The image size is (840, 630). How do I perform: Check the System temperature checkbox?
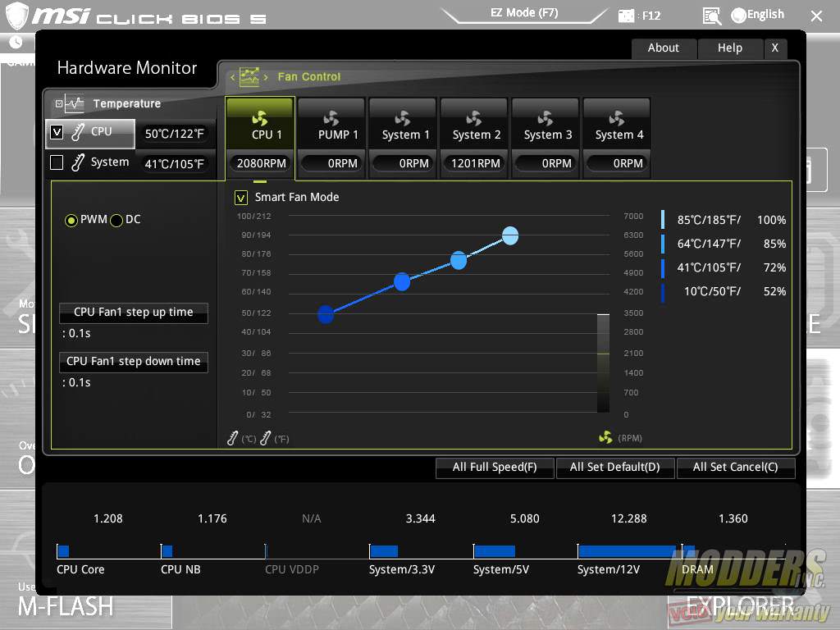pos(57,162)
